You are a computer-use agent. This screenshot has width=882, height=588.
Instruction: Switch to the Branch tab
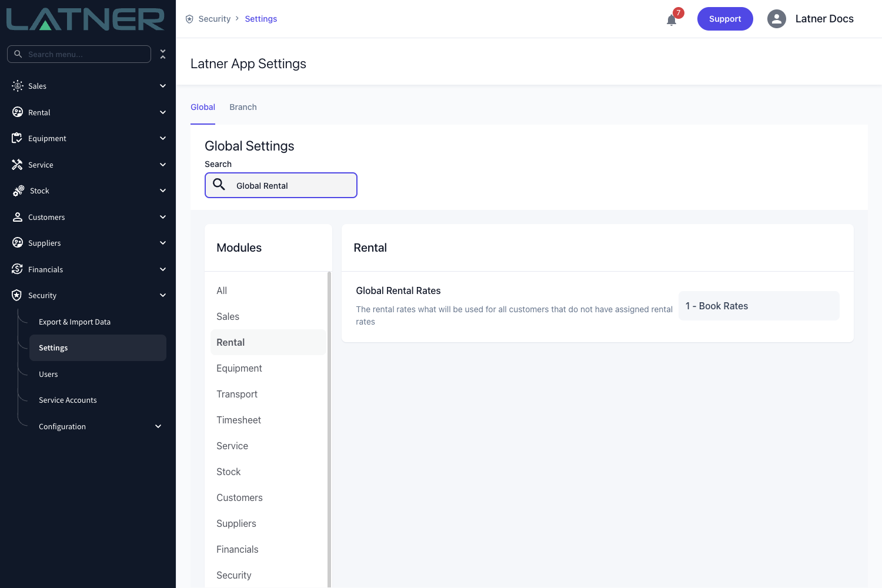tap(243, 107)
